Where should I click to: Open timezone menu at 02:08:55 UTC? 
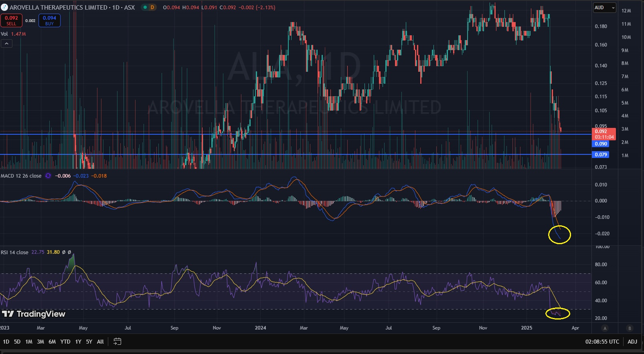[602, 342]
